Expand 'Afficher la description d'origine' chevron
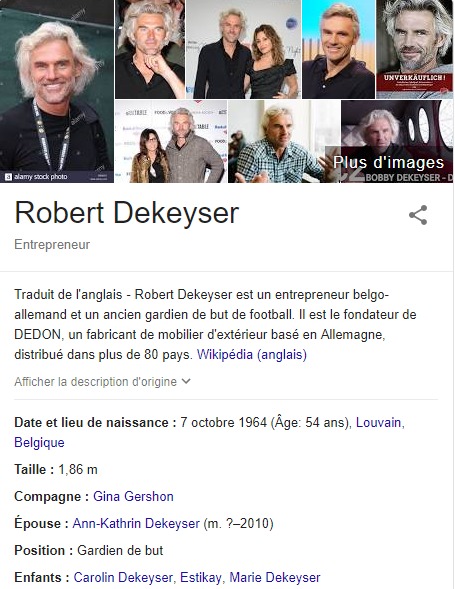The width and height of the screenshot is (455, 589). pyautogui.click(x=186, y=381)
